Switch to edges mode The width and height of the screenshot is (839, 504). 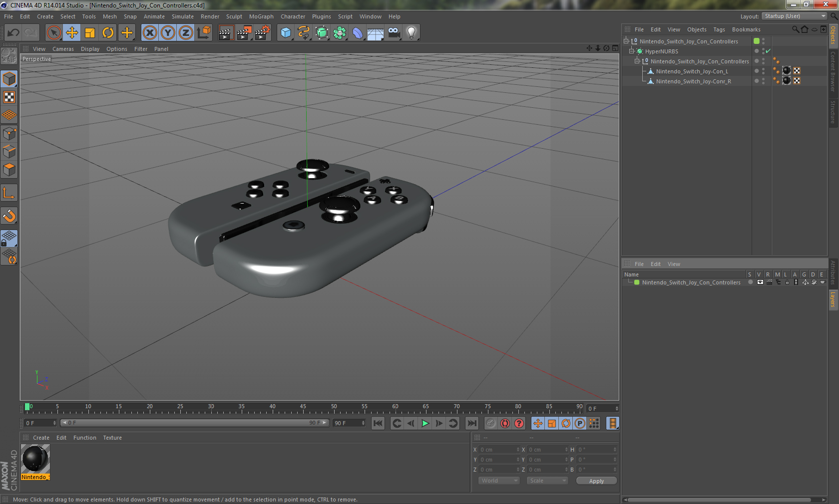[9, 152]
